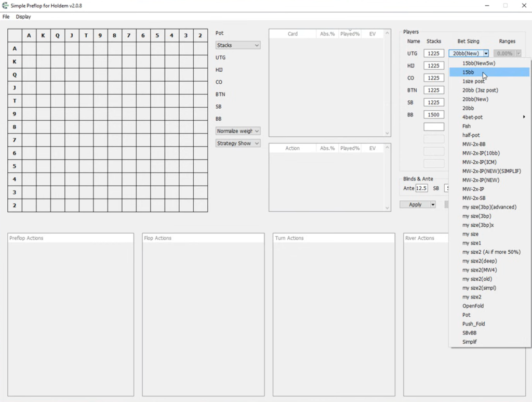
Task: Edit the SB stack size field
Action: pyautogui.click(x=434, y=102)
